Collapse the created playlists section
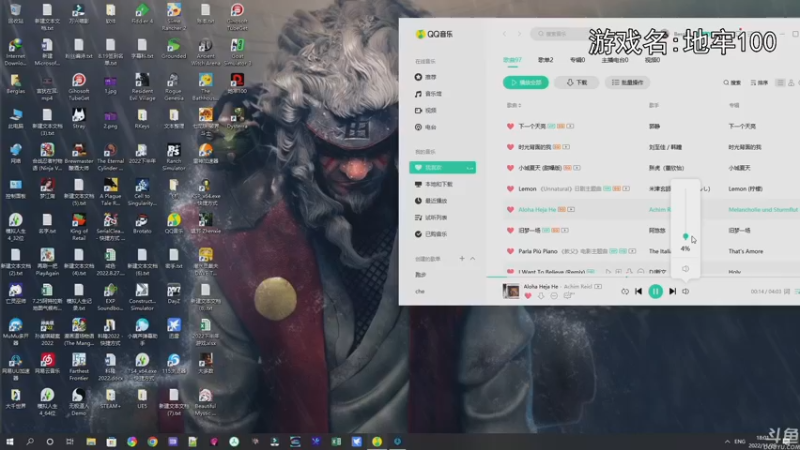The width and height of the screenshot is (800, 450). pyautogui.click(x=473, y=259)
